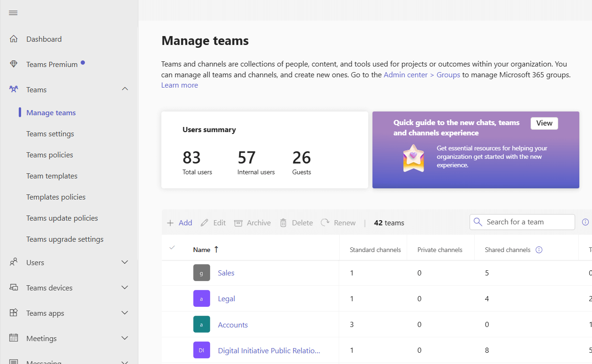Select the Add team plus icon
Screen dimensions: 592x364
pyautogui.click(x=170, y=223)
